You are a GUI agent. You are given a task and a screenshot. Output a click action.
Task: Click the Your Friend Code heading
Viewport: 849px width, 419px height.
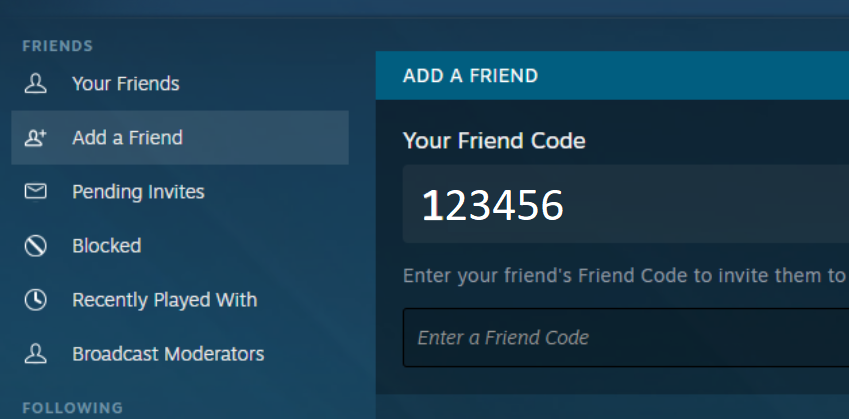(x=494, y=141)
